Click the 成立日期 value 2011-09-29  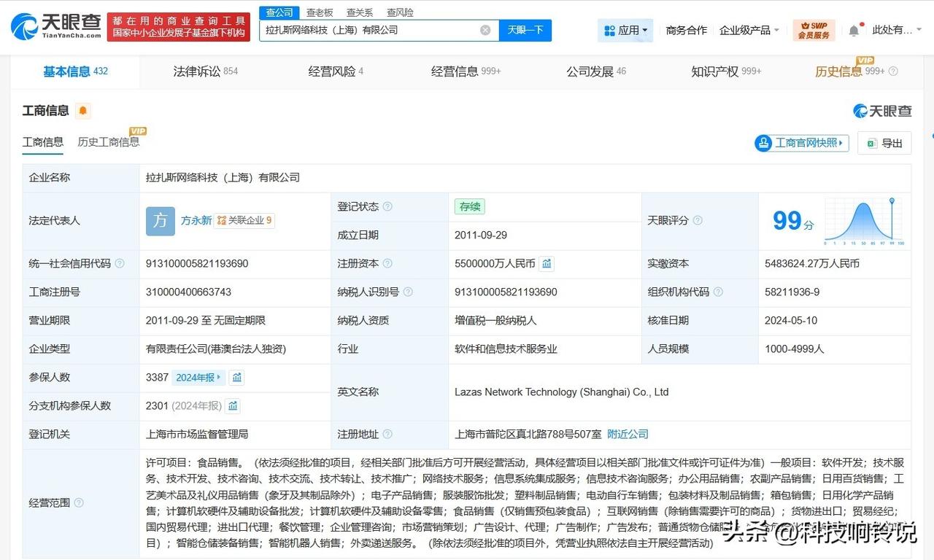(x=481, y=235)
